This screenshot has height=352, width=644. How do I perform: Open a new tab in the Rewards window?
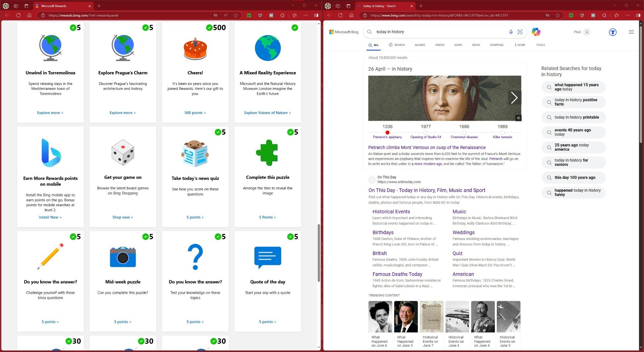[x=99, y=6]
